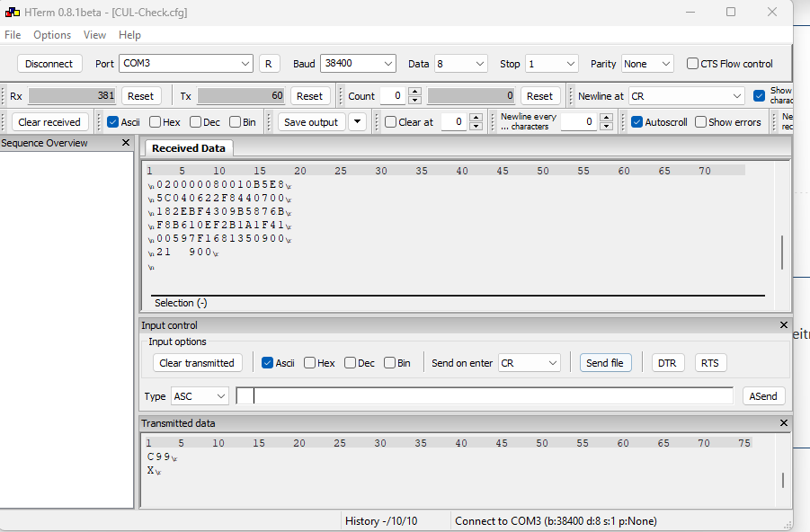810x532 pixels.
Task: Select the Received Data tab
Action: coord(189,148)
